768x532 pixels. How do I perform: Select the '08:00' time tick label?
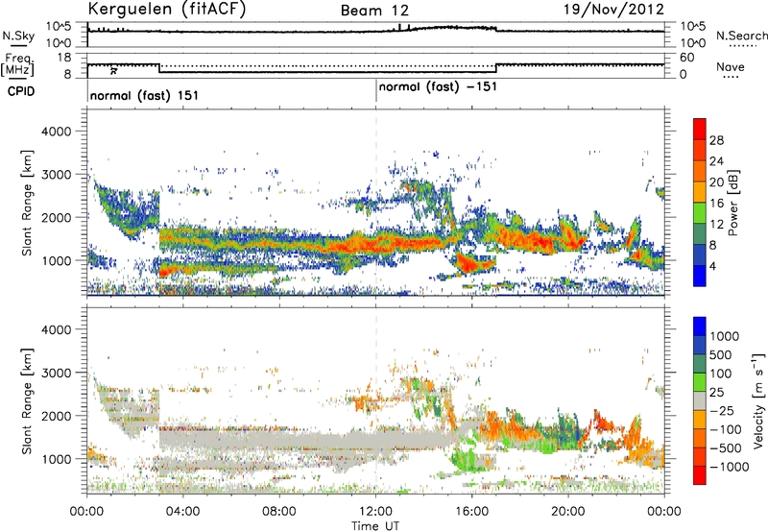point(279,512)
